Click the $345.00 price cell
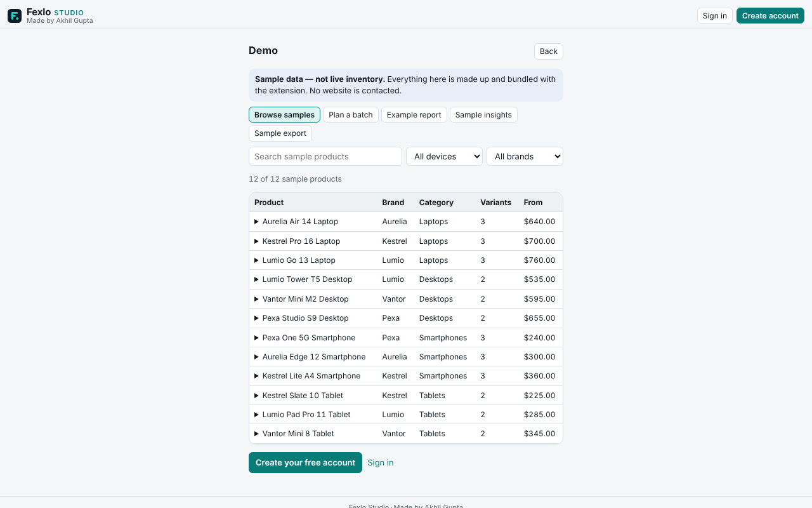 point(540,434)
